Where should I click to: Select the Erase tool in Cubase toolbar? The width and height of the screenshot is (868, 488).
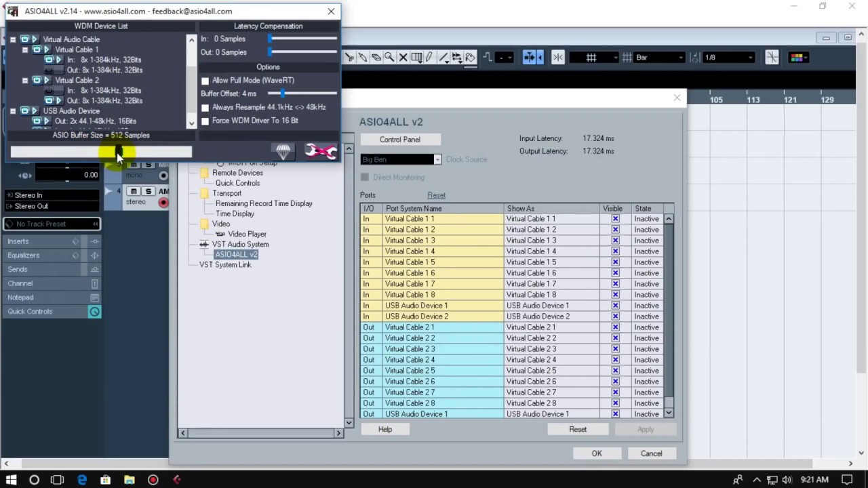(376, 58)
